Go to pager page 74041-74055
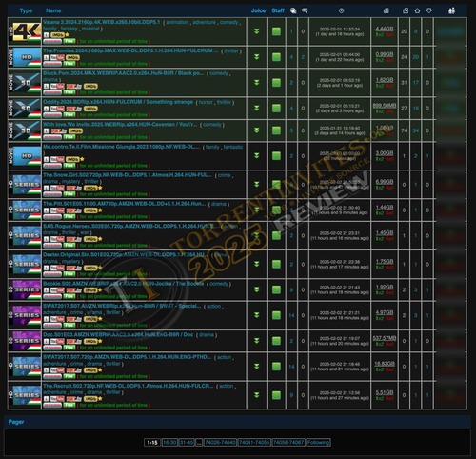The width and height of the screenshot is (476, 459). click(x=254, y=443)
